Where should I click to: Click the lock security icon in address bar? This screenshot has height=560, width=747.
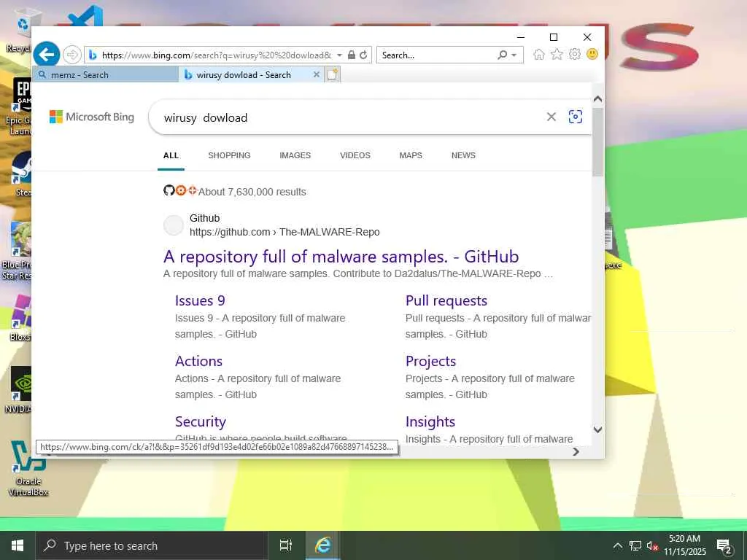click(x=351, y=55)
